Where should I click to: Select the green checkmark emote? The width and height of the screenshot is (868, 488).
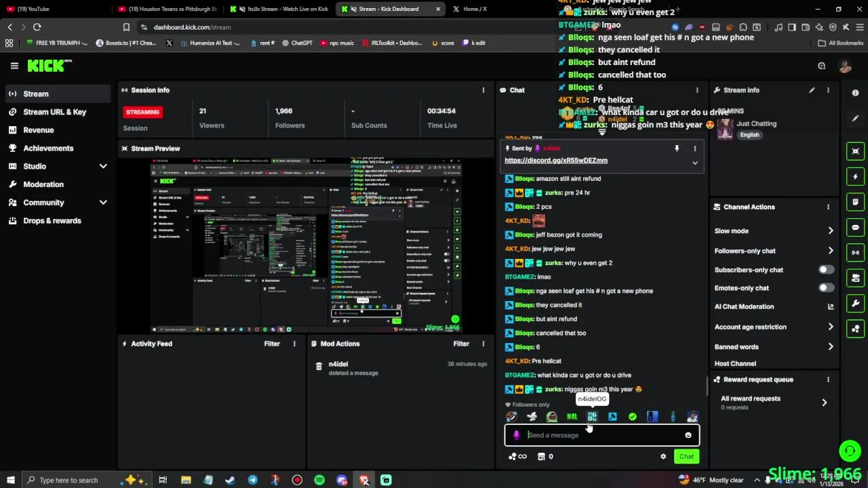point(633,417)
